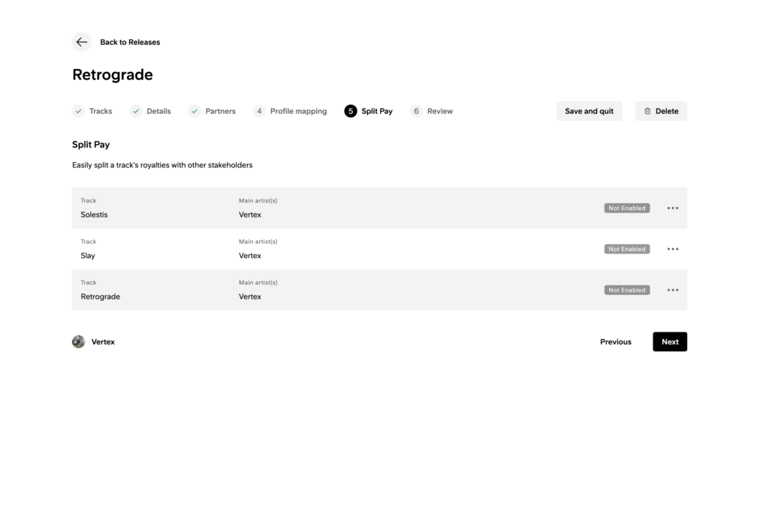This screenshot has width=769, height=532.
Task: Go to the Profile mapping step
Action: point(298,111)
